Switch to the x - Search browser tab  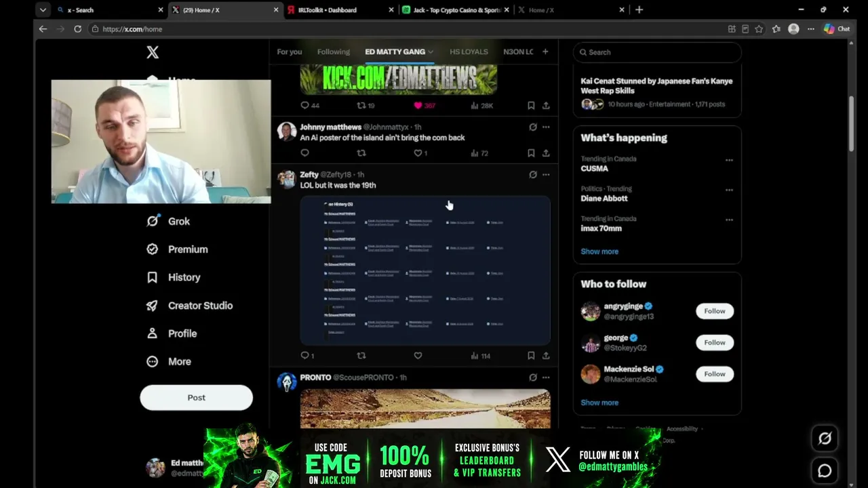(x=110, y=10)
